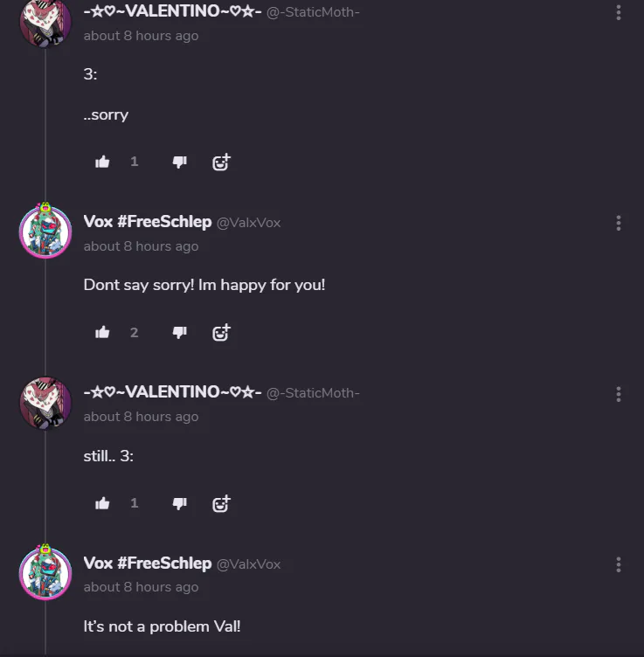This screenshot has width=644, height=657.
Task: Open more options for "It's not a problem Val!"
Action: [x=619, y=564]
